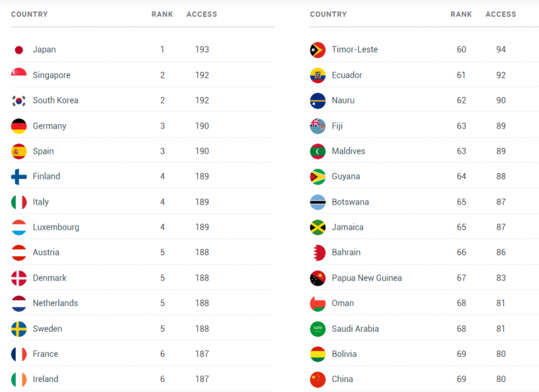539x392 pixels.
Task: Open the Singapore country link
Action: coord(52,75)
